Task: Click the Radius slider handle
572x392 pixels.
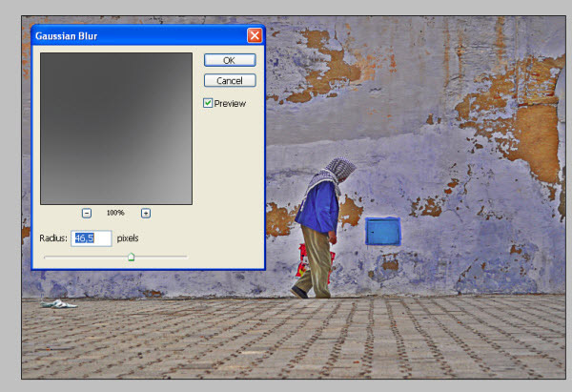Action: coord(131,257)
